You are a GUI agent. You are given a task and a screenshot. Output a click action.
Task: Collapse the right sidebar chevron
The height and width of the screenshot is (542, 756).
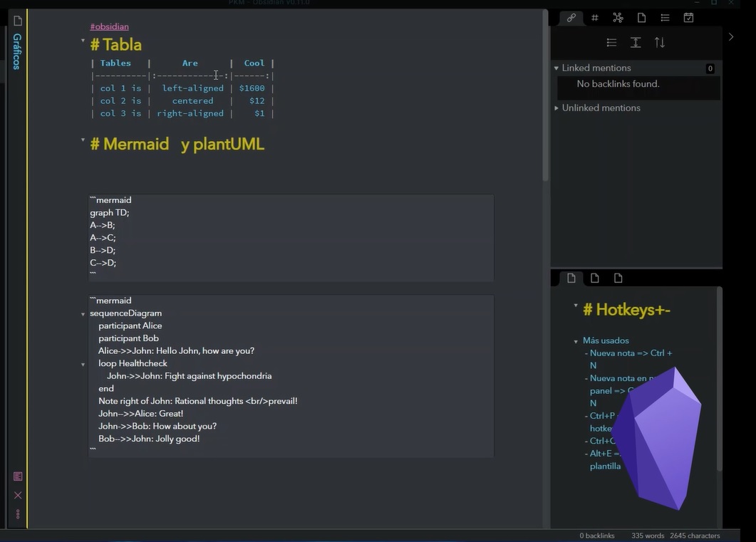[731, 36]
